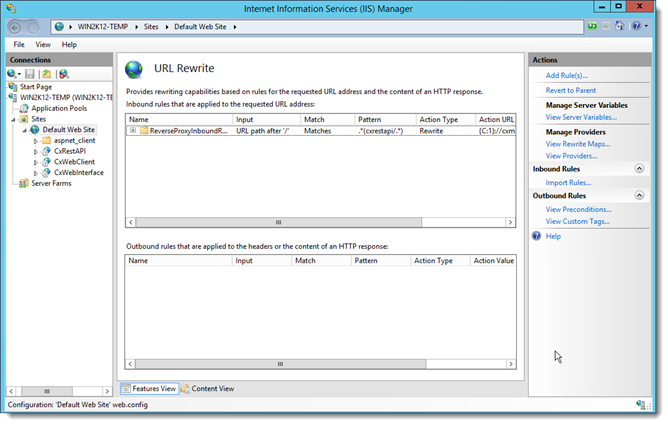The height and width of the screenshot is (425, 668).
Task: Click the View Server Variables... link
Action: click(581, 117)
